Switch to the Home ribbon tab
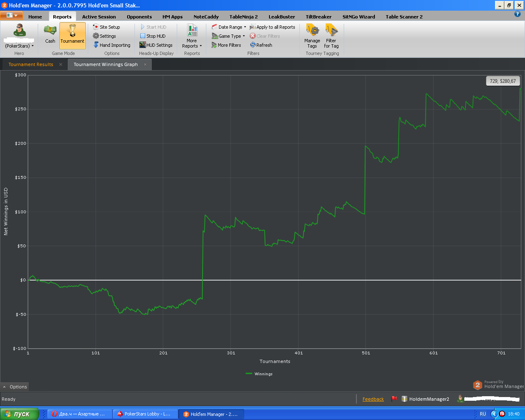Screen dimensions: 525x420 35,17
